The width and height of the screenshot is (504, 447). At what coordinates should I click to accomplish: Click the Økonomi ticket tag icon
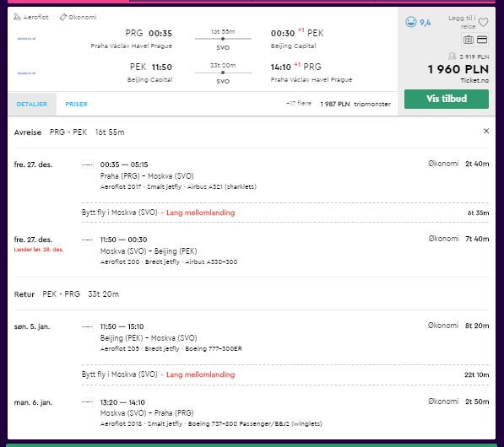[63, 17]
